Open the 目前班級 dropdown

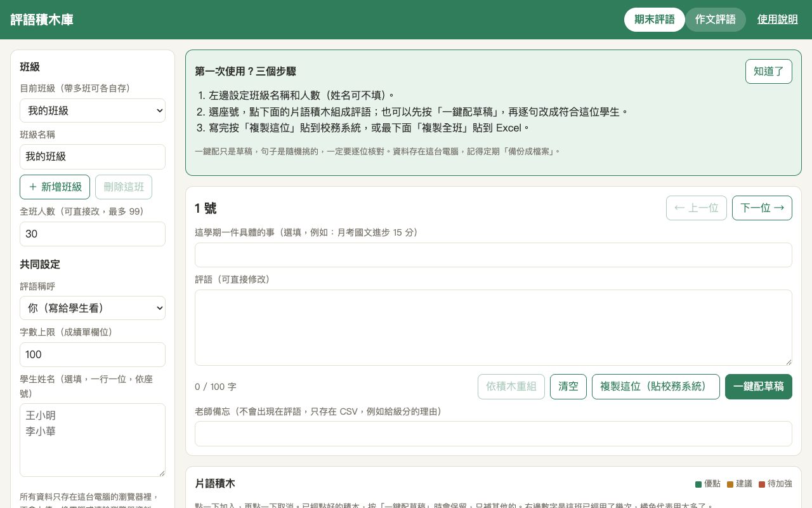coord(93,110)
